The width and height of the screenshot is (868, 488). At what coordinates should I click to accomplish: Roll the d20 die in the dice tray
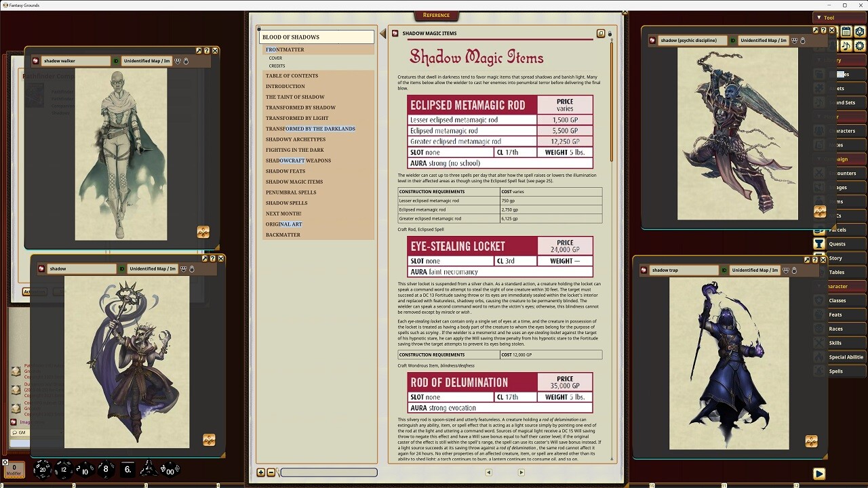coord(42,470)
